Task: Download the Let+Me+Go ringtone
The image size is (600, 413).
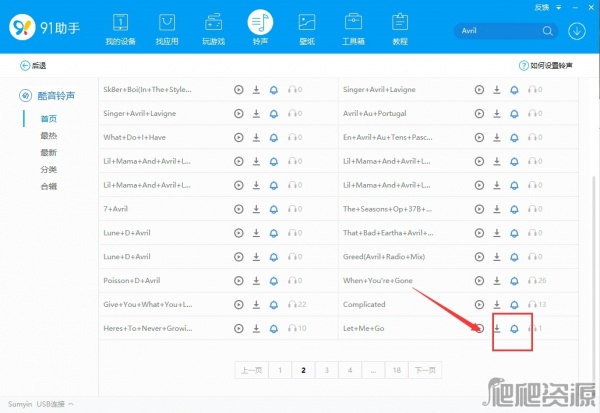Action: coord(497,328)
